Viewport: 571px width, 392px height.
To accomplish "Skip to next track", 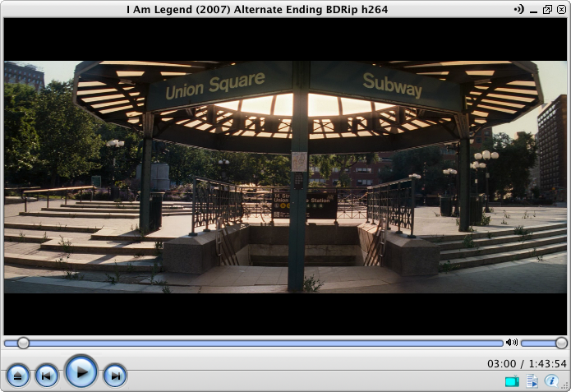I will click(115, 376).
